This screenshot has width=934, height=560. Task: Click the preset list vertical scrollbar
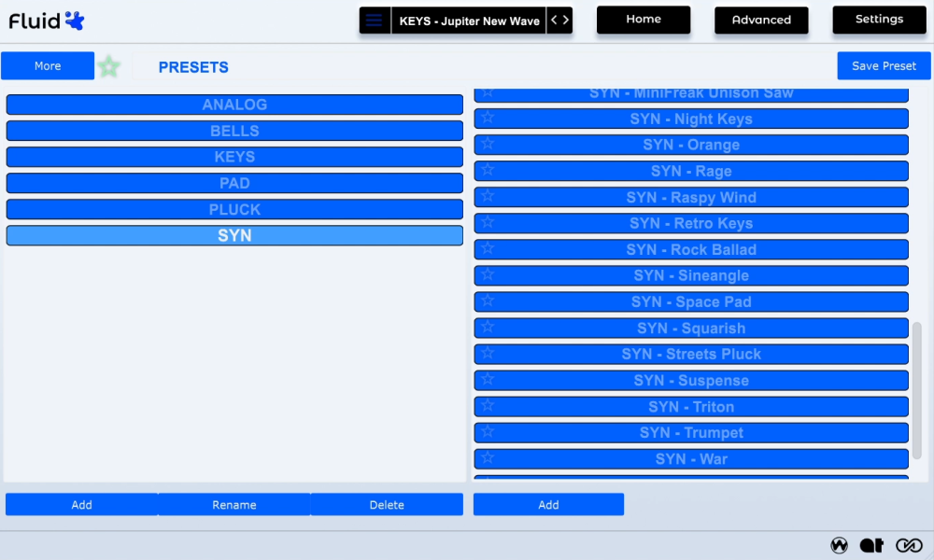point(917,390)
